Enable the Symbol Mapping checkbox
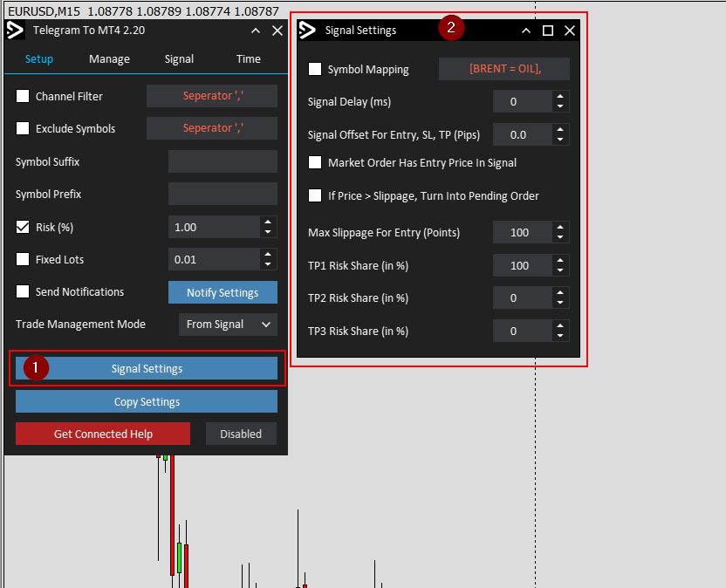The width and height of the screenshot is (726, 588). coord(315,69)
